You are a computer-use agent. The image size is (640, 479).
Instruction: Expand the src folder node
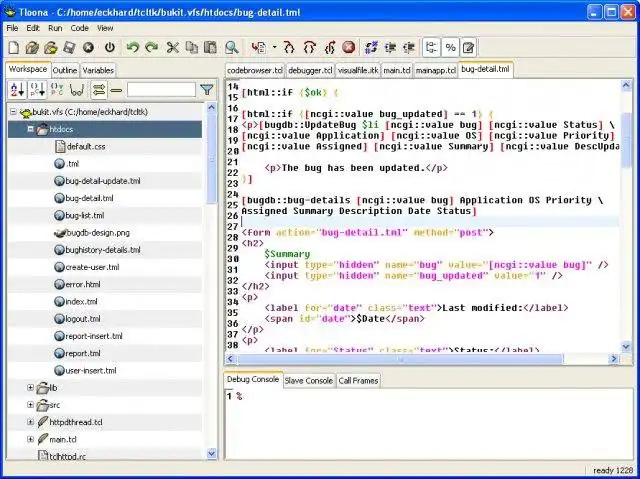(x=31, y=405)
